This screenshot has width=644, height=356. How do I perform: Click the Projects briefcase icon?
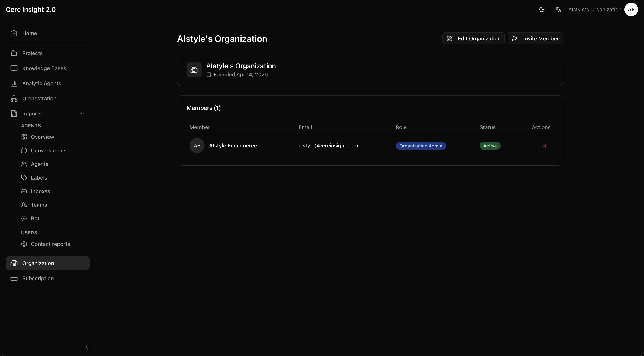(x=14, y=53)
